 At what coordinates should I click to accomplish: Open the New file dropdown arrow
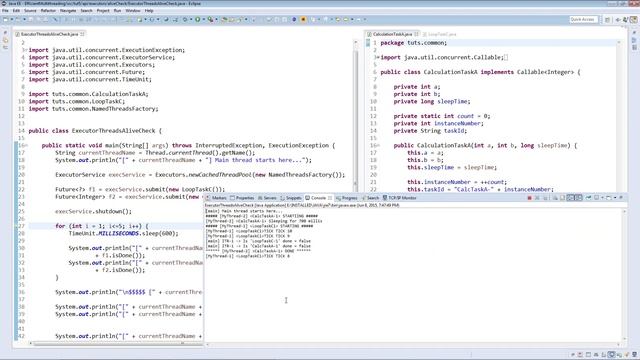pyautogui.click(x=12, y=19)
